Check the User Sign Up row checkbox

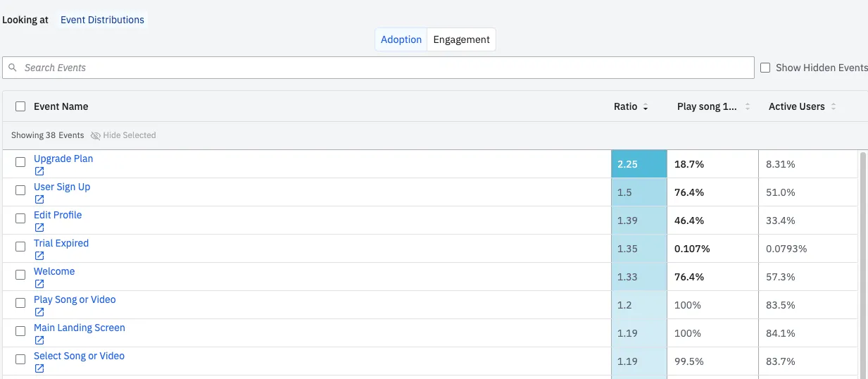[x=20, y=190]
